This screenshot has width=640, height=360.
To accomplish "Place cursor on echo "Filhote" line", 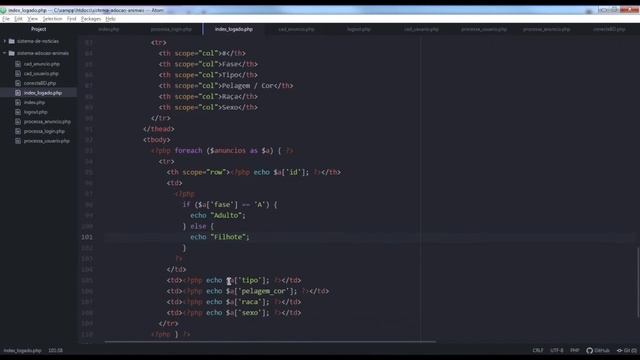I will click(220, 237).
